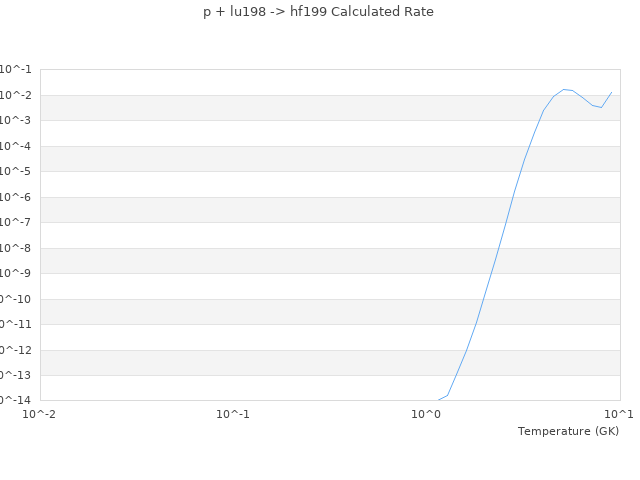This screenshot has height=480, width=640.
Task: Click the peak of the blue rate curve
Action: point(564,89)
